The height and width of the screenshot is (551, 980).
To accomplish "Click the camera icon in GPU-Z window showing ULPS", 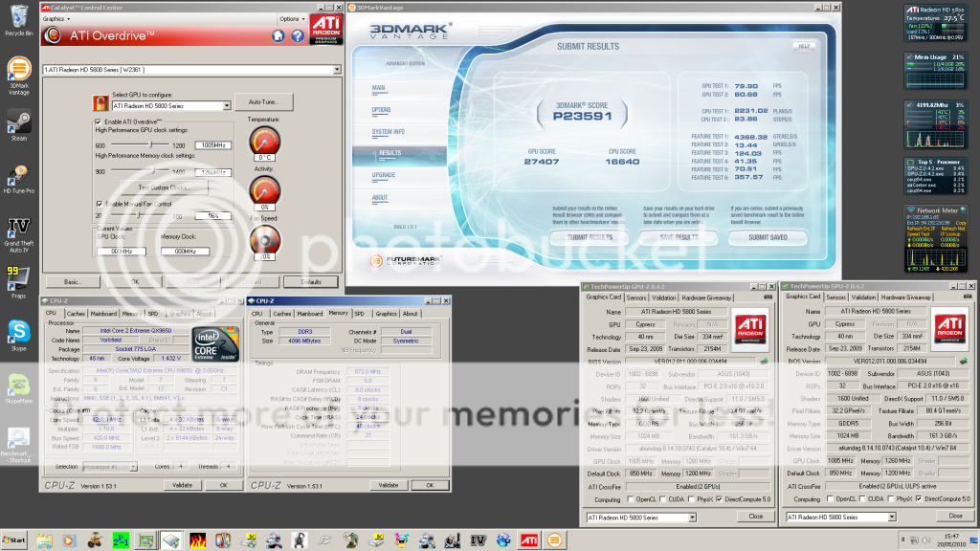I will 968,298.
